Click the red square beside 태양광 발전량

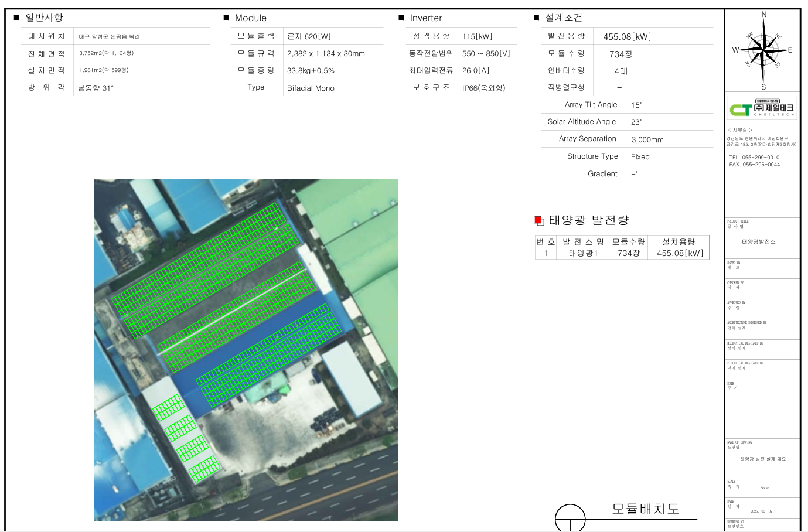[x=539, y=221]
